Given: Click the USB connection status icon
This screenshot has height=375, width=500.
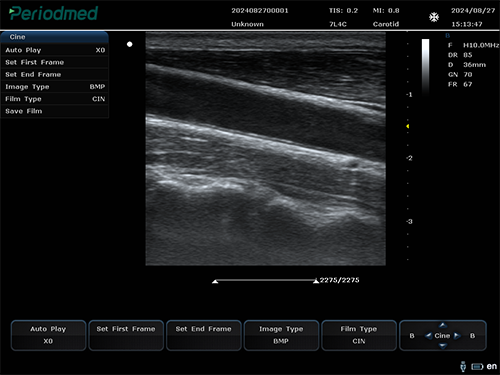Looking at the screenshot, I should tap(463, 366).
